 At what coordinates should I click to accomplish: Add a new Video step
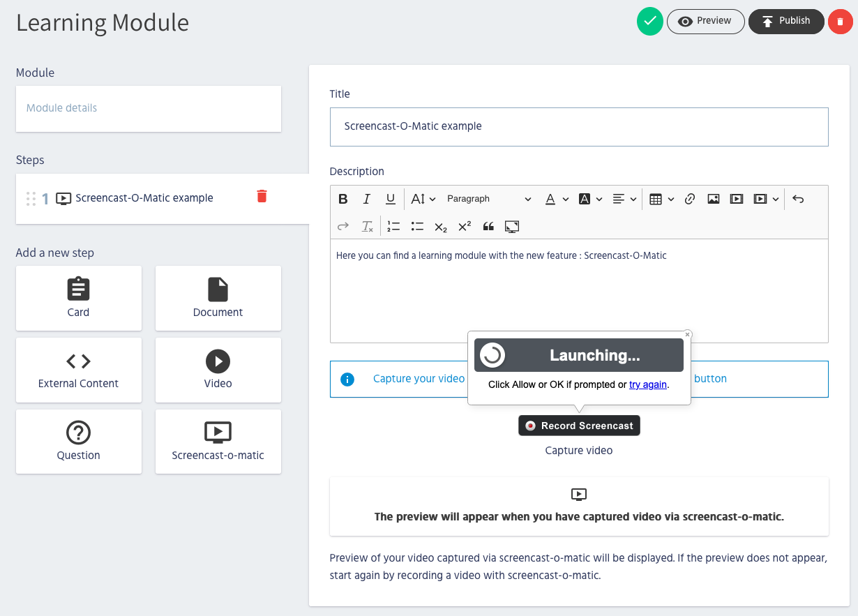click(x=218, y=370)
